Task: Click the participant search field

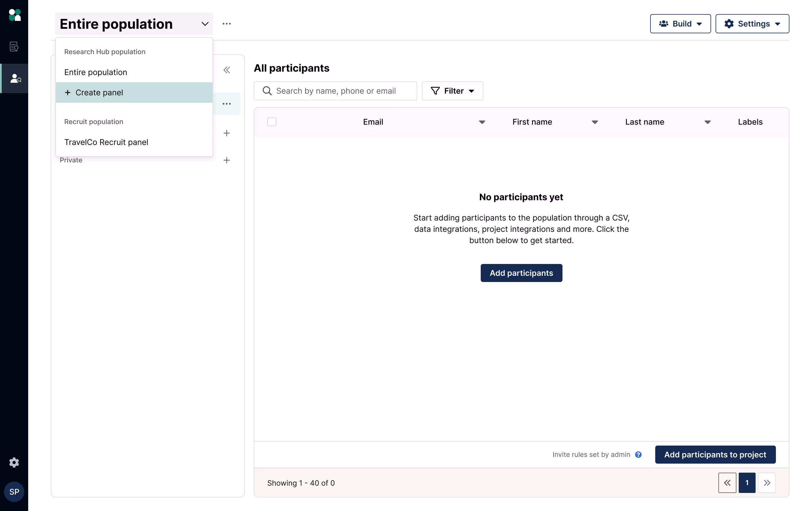Action: tap(336, 91)
